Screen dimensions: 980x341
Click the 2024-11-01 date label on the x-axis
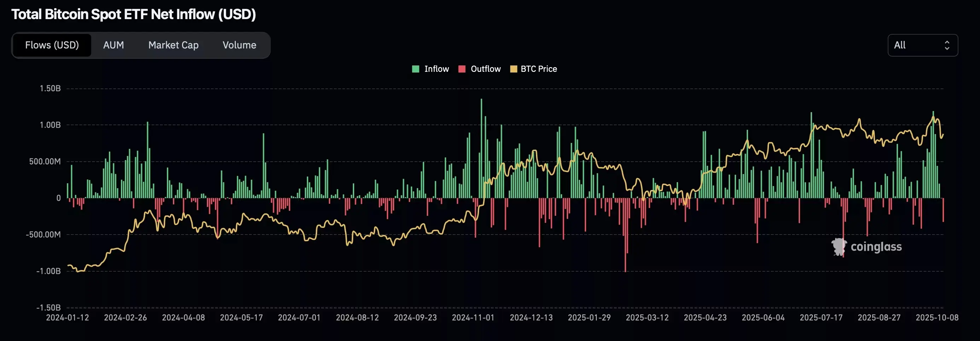(473, 317)
